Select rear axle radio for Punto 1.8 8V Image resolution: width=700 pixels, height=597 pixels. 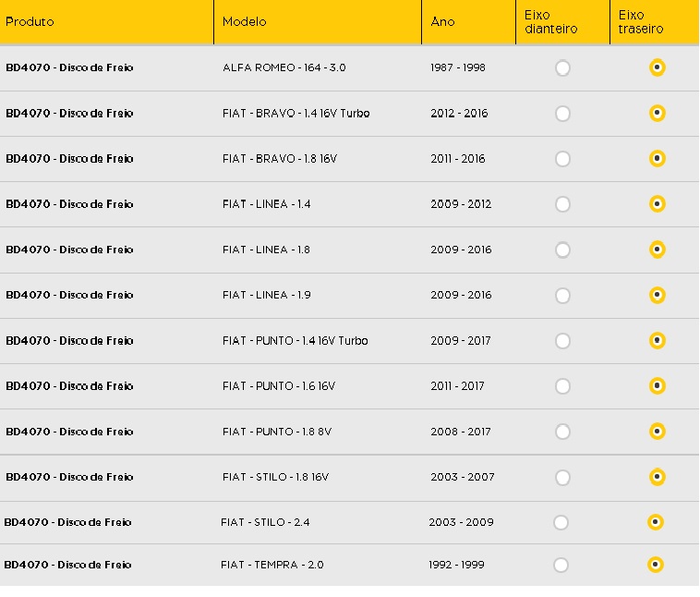(658, 432)
